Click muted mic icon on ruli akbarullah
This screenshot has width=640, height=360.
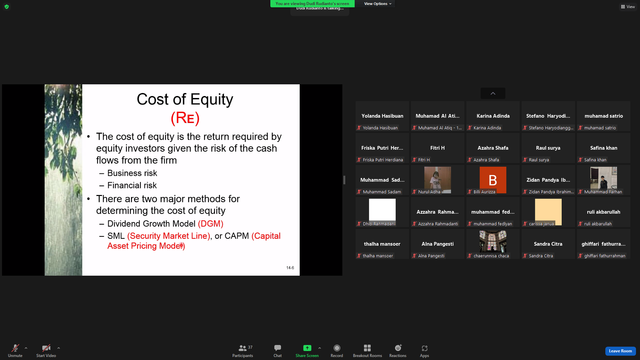pyautogui.click(x=580, y=224)
